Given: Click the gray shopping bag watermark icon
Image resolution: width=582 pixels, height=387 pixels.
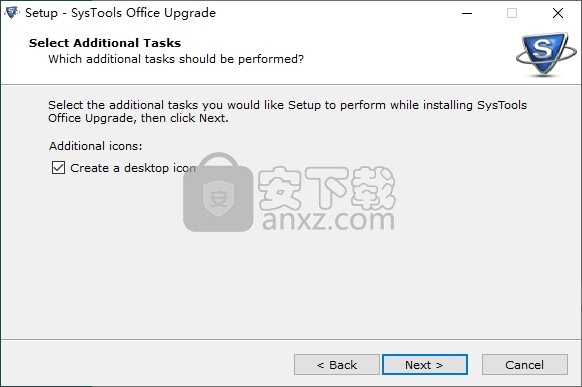Looking at the screenshot, I should pos(218,192).
